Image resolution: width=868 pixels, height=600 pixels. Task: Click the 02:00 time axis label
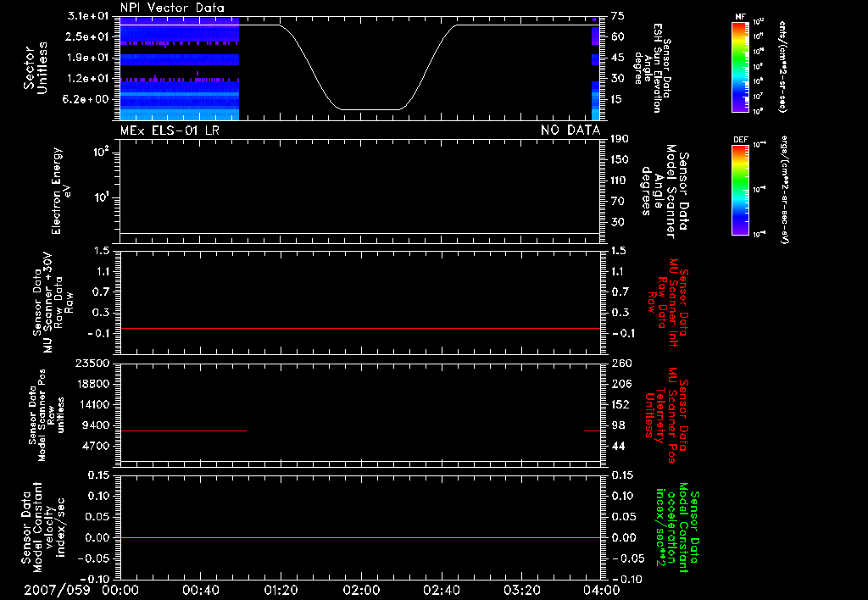click(361, 590)
